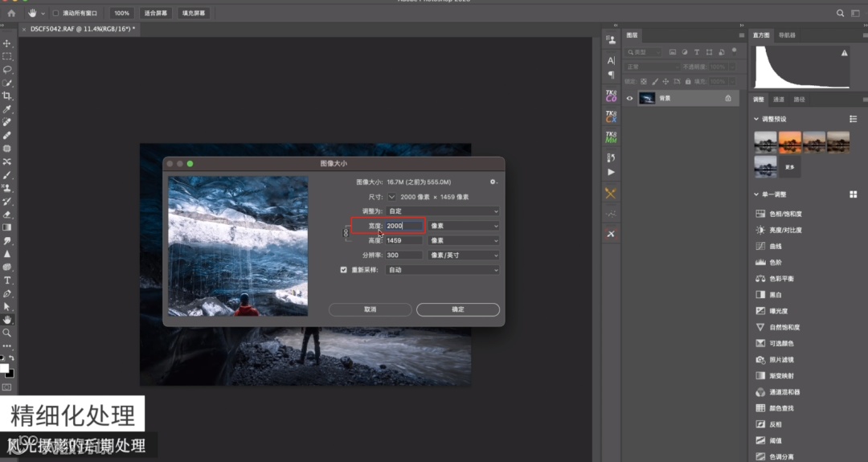Select the Eraser tool
The height and width of the screenshot is (462, 868).
pyautogui.click(x=6, y=214)
